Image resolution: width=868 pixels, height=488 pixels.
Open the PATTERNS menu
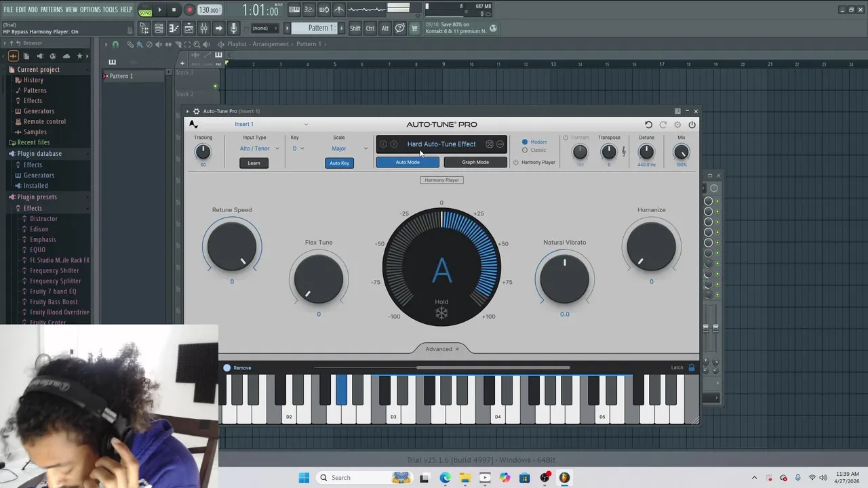[52, 9]
